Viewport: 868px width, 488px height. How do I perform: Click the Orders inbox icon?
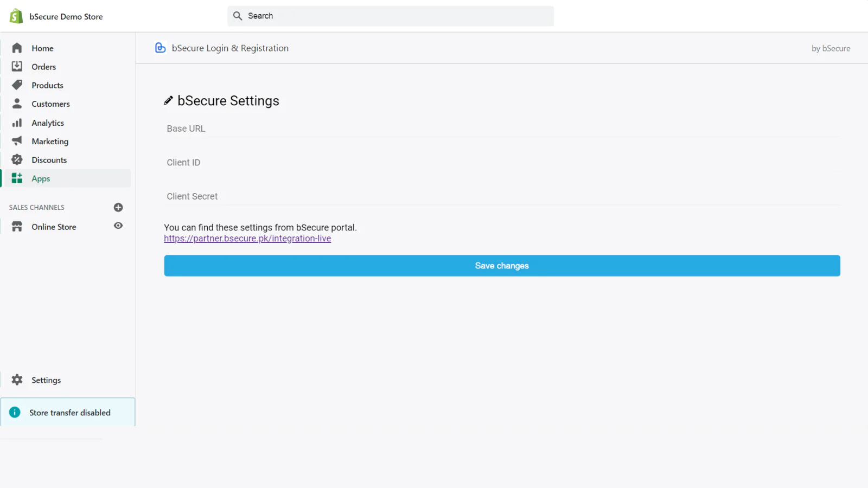tap(17, 67)
